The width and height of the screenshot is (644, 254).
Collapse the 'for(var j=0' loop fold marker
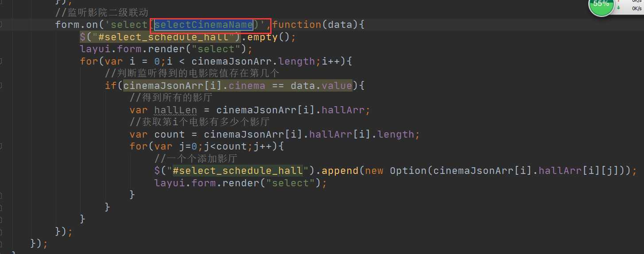click(1, 146)
